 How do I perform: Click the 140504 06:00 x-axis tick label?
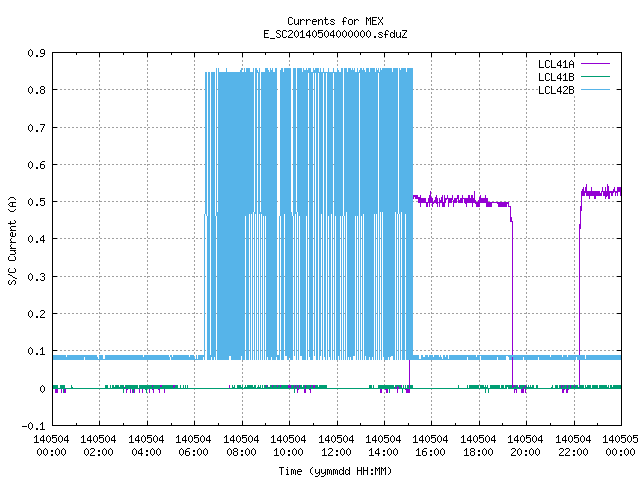(193, 446)
